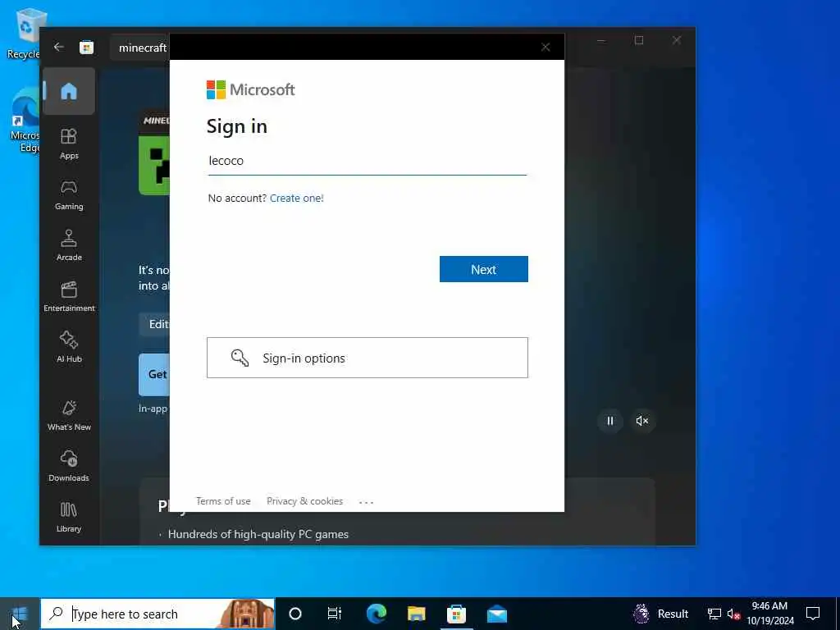Click Microsoft Store logo in title bar
The width and height of the screenshot is (840, 630).
pos(86,48)
